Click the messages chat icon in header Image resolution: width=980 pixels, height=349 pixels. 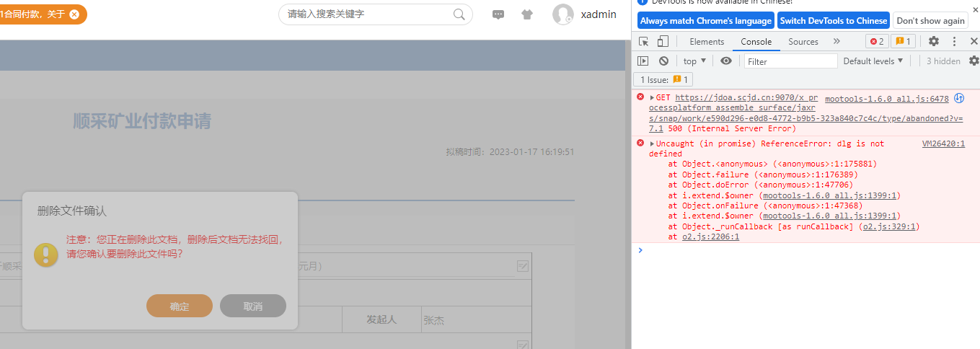(x=498, y=14)
